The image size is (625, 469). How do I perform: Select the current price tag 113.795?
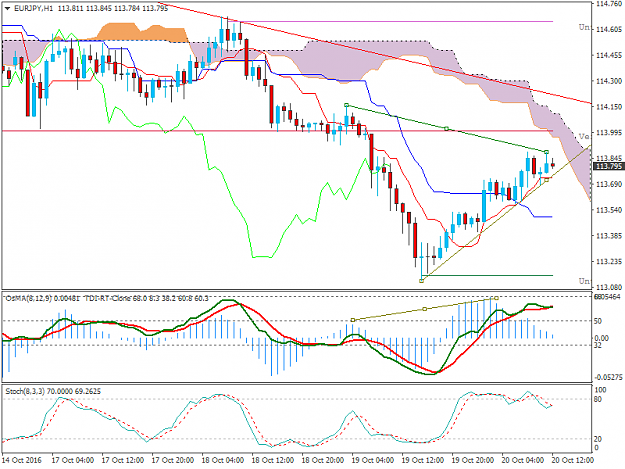click(609, 166)
